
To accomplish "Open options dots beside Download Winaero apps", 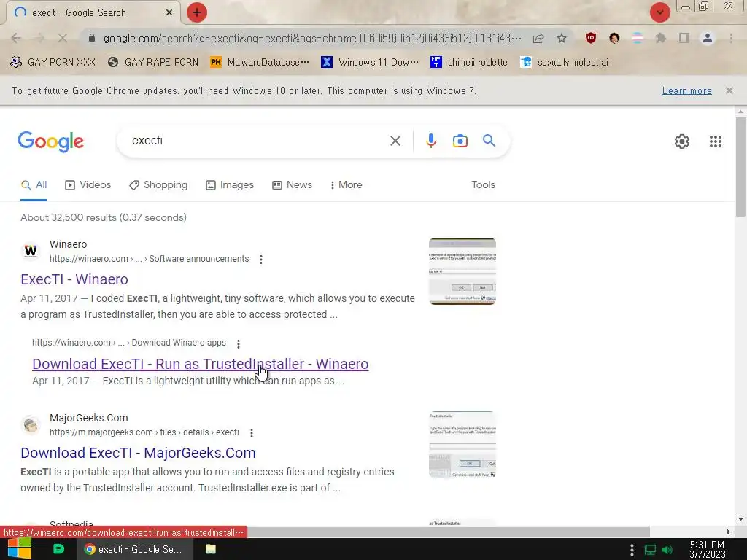I will [239, 343].
